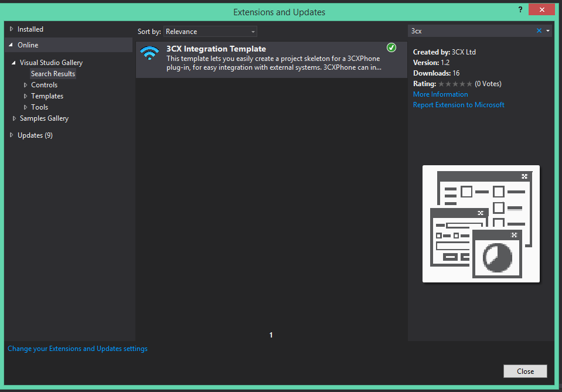The height and width of the screenshot is (392, 562).
Task: Close the Extensions and Updates window
Action: pos(541,10)
